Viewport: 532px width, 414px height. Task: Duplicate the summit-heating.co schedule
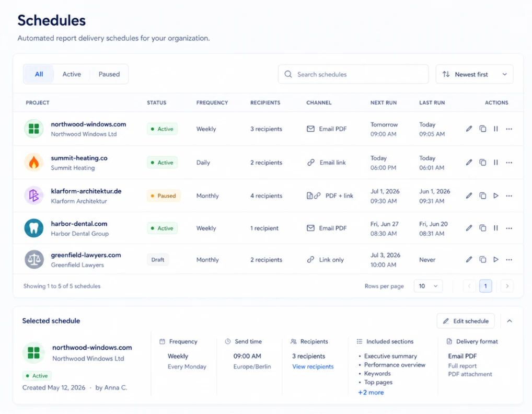[482, 163]
